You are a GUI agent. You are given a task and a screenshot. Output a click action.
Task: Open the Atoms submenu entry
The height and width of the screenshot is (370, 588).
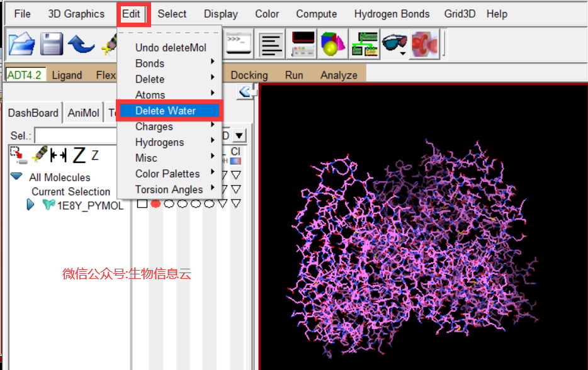[x=170, y=94]
